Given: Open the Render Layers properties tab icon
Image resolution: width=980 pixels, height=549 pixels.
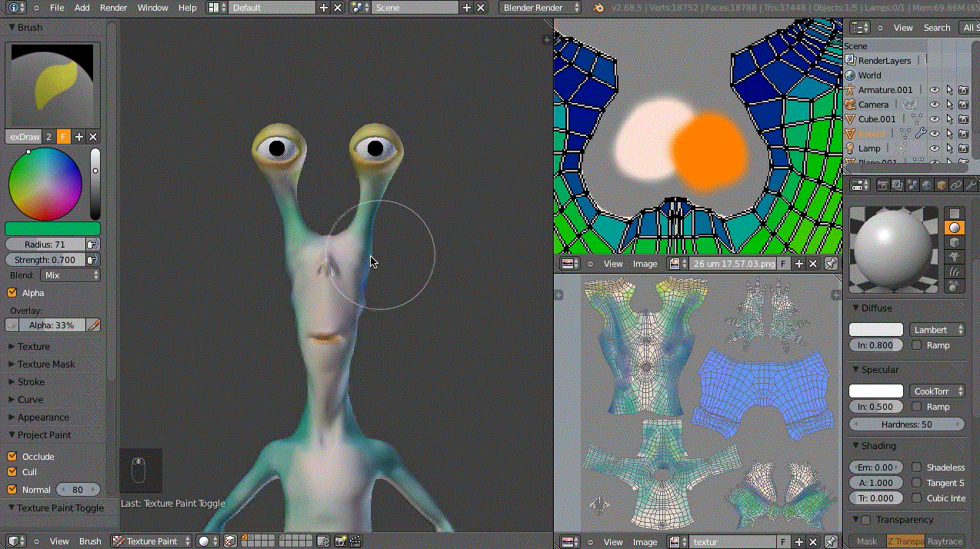Looking at the screenshot, I should coord(897,185).
